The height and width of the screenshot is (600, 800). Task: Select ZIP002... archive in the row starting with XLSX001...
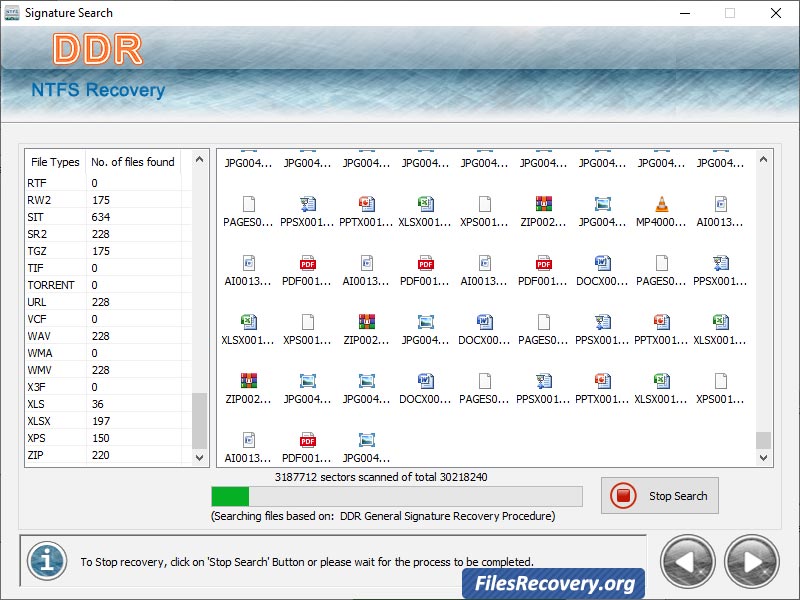[x=366, y=330]
